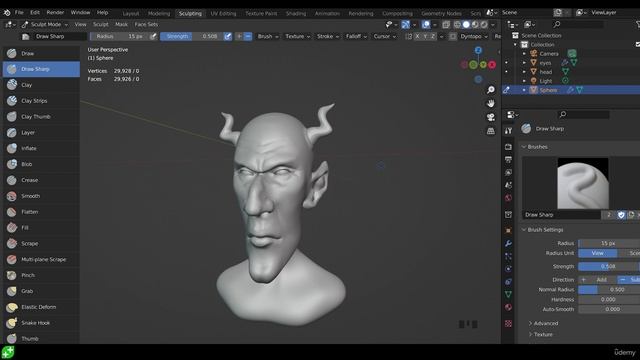The image size is (640, 360).
Task: Set brush direction to Subtract minus button
Action: 248,36
